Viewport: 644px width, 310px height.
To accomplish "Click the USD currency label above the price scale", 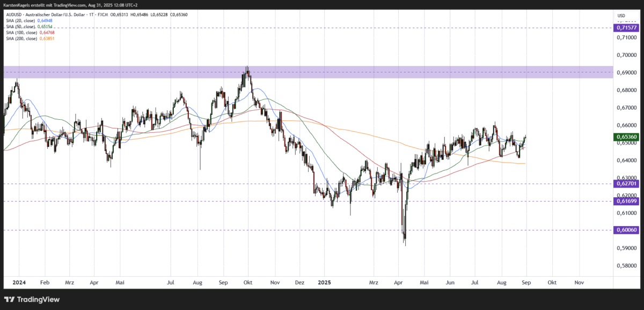I will tap(621, 16).
